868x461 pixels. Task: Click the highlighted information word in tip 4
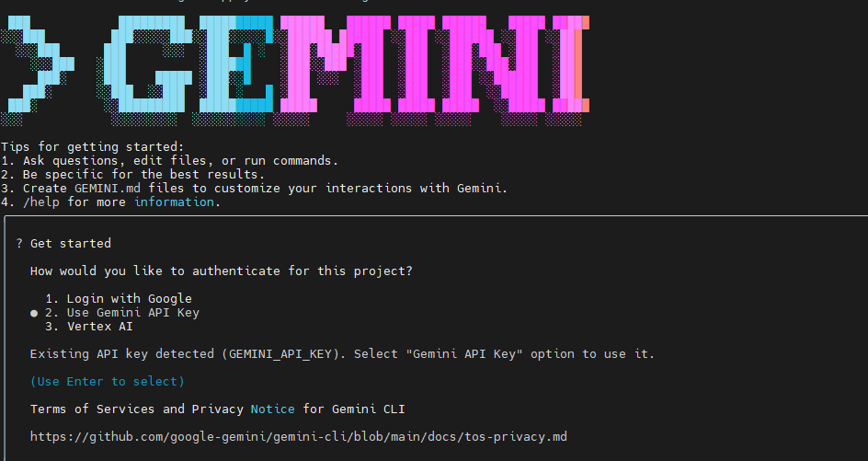click(174, 202)
